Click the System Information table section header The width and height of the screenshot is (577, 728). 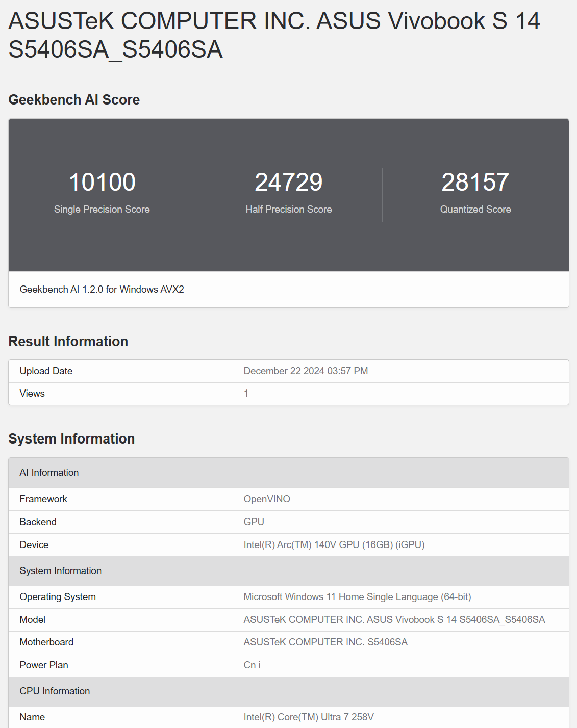coord(289,571)
